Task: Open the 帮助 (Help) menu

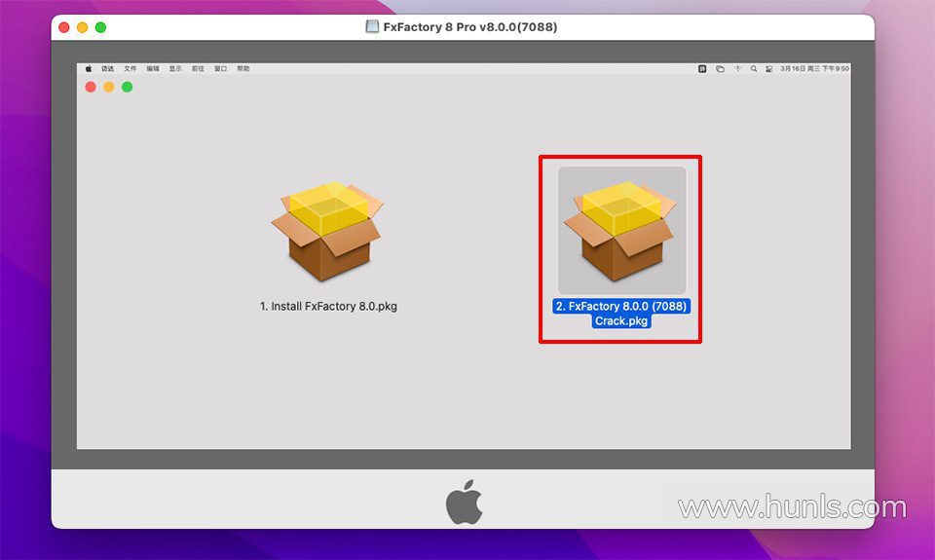Action: click(x=243, y=68)
